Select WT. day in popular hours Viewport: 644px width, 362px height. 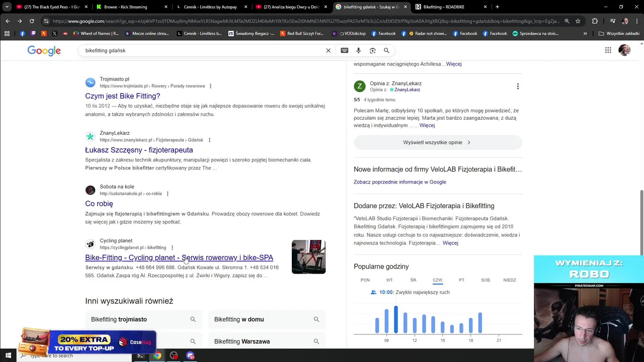coord(389,280)
